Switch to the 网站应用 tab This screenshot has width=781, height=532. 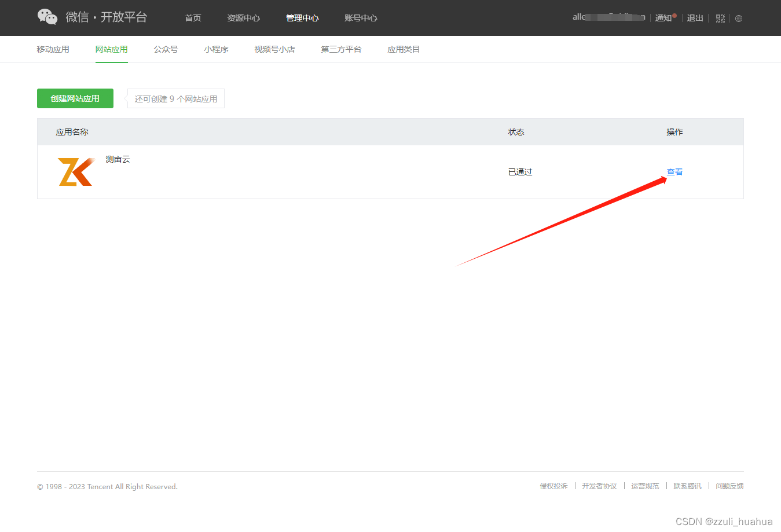(x=112, y=49)
